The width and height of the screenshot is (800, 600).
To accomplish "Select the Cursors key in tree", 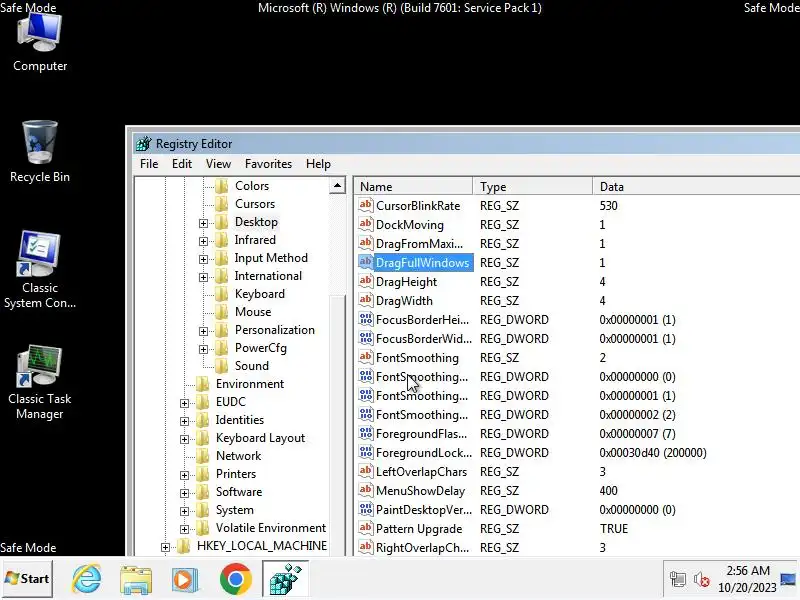I will click(255, 204).
